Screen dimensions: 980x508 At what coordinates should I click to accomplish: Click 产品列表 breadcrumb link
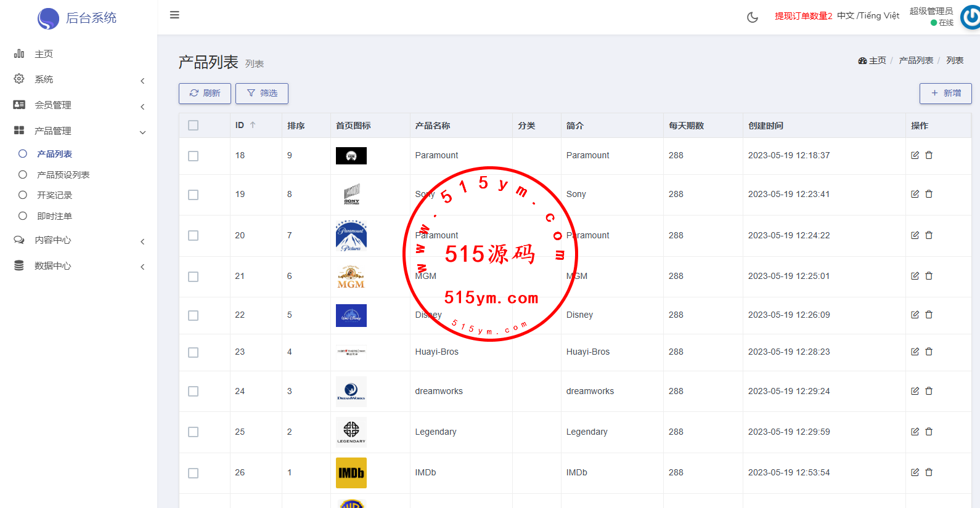tap(916, 60)
